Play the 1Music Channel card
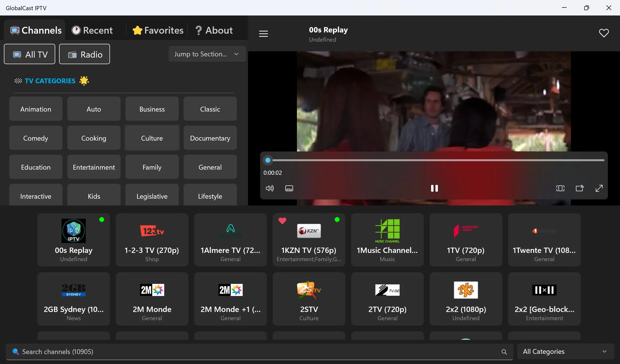The width and height of the screenshot is (620, 364). point(387,240)
